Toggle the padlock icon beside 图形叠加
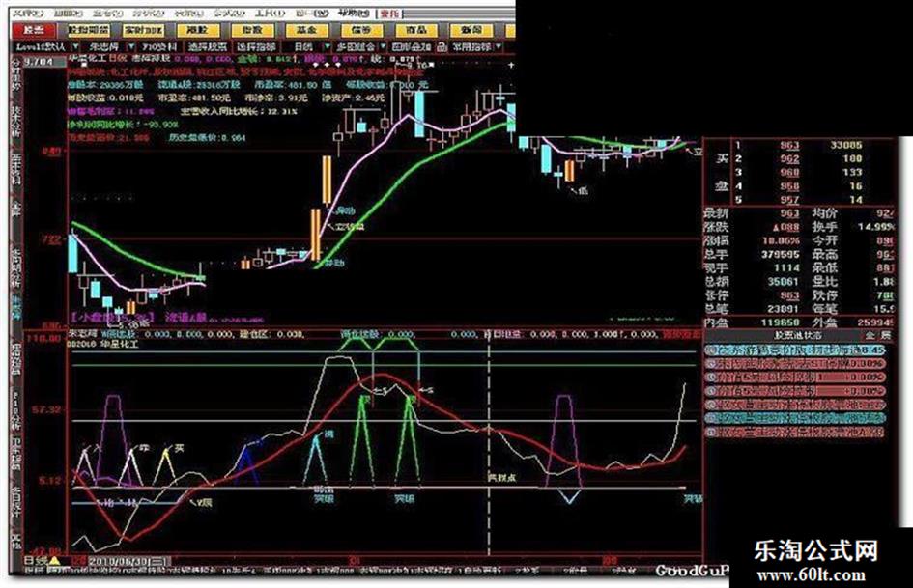Image resolution: width=913 pixels, height=588 pixels. click(441, 46)
